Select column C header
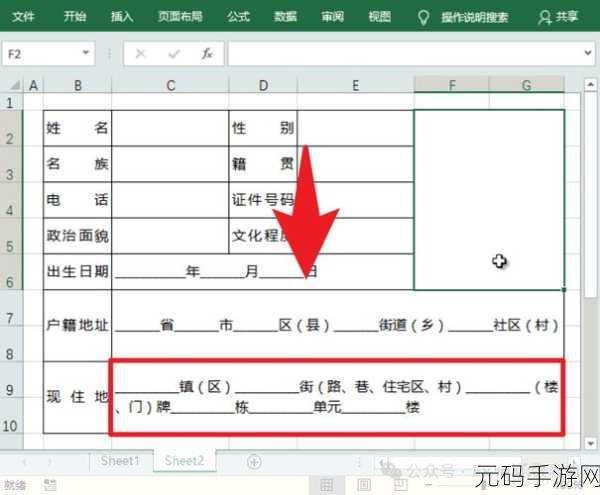Screen dimensions: 600x495 point(170,85)
